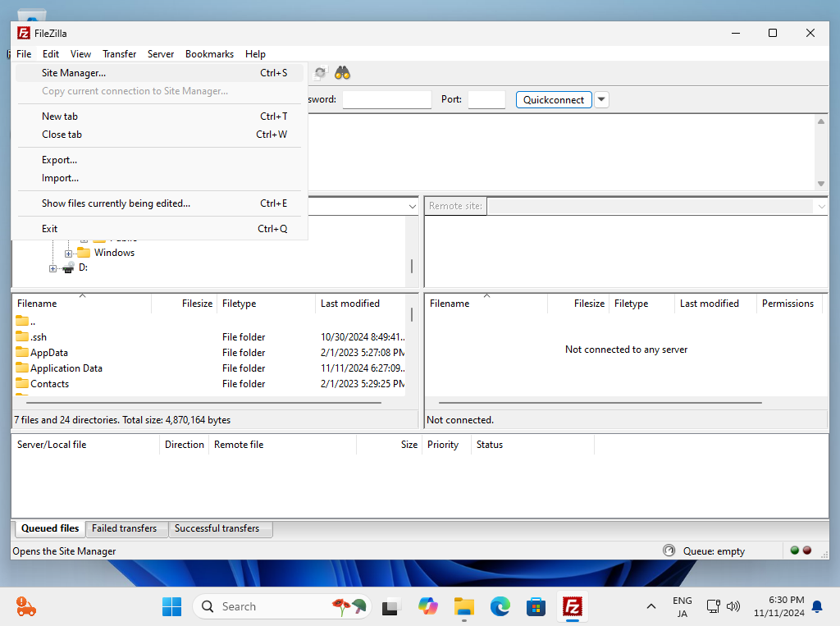Click the red activity indicator light
This screenshot has width=840, height=626.
click(807, 551)
